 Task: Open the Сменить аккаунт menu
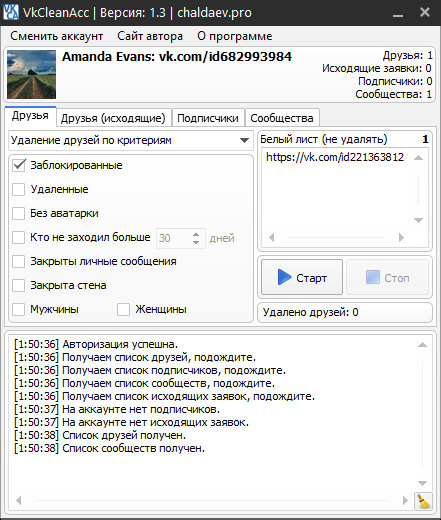[x=57, y=36]
